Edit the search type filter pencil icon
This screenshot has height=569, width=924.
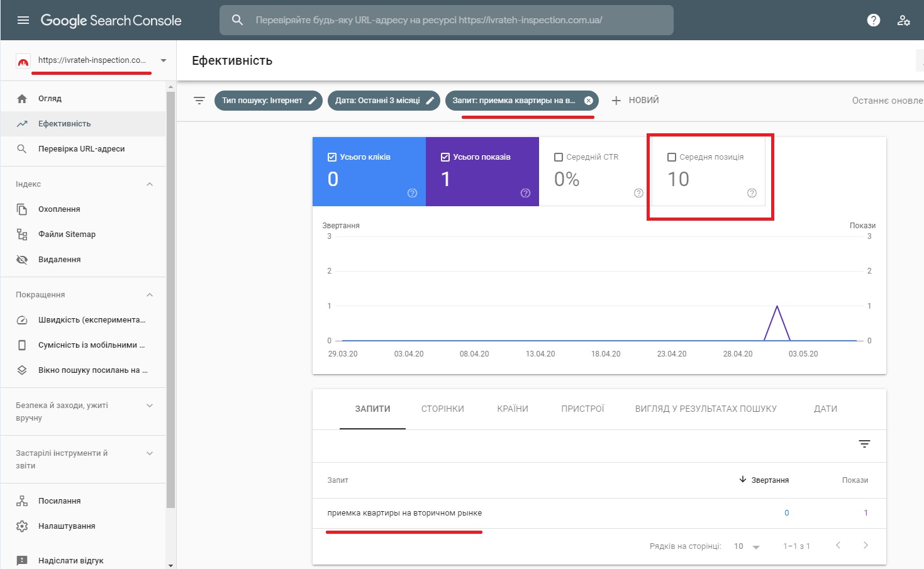pyautogui.click(x=313, y=101)
